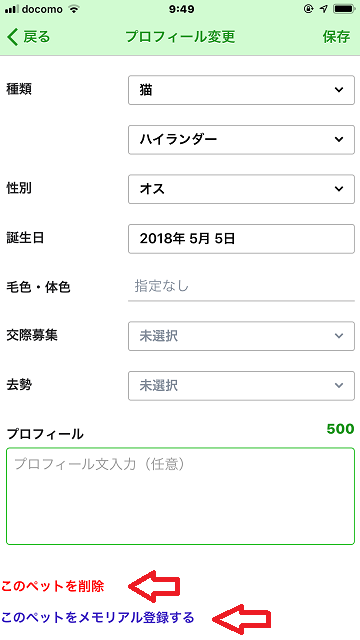Open the 種類 dropdown showing 猫

pyautogui.click(x=241, y=90)
